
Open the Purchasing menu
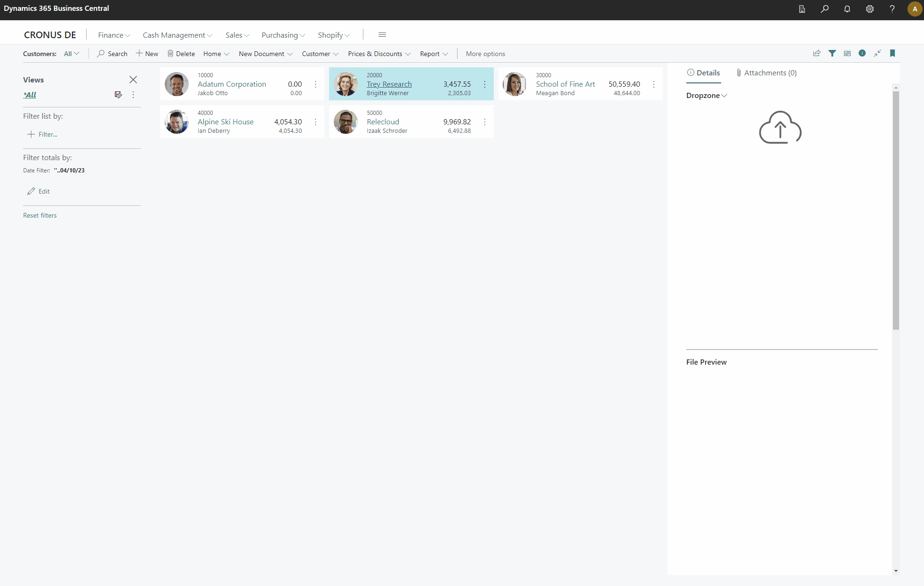pyautogui.click(x=282, y=35)
